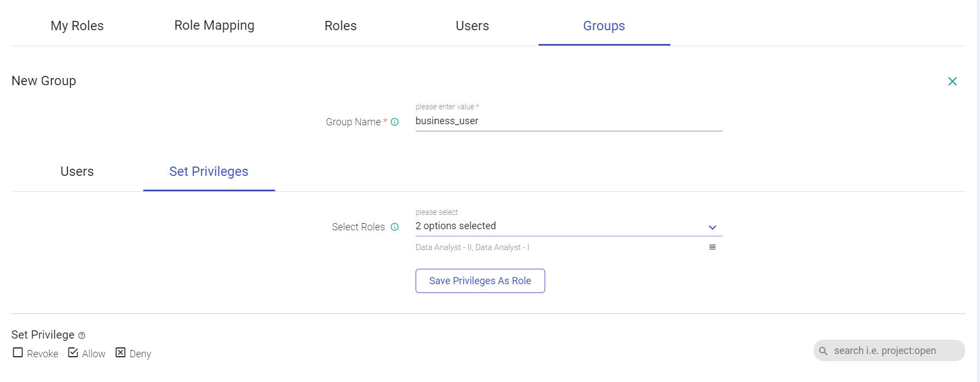Screen dimensions: 980x382
Task: Toggle the Revoke checkbox
Action: point(18,352)
